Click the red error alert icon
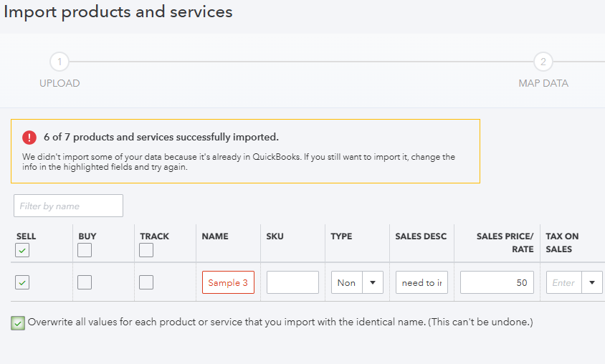605x364 pixels. pos(29,138)
